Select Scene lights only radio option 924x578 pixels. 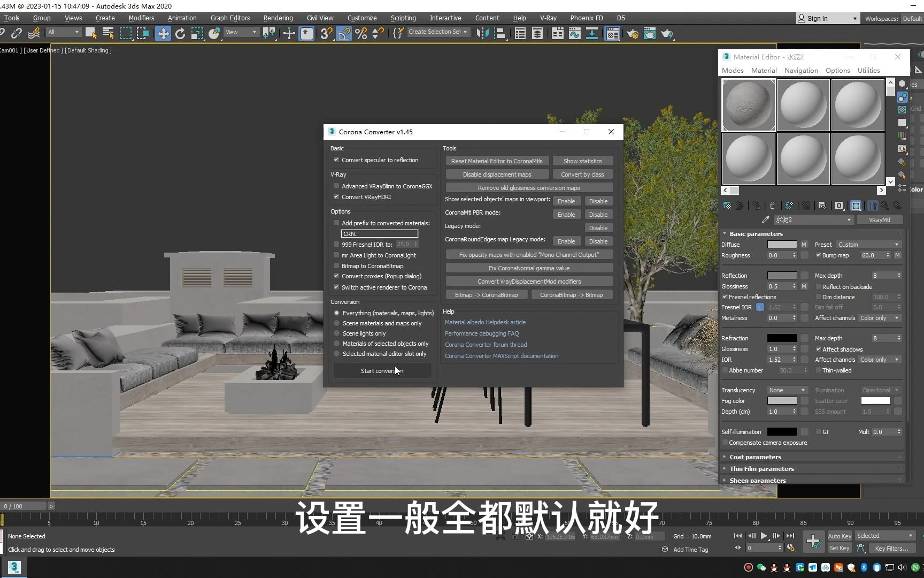336,333
